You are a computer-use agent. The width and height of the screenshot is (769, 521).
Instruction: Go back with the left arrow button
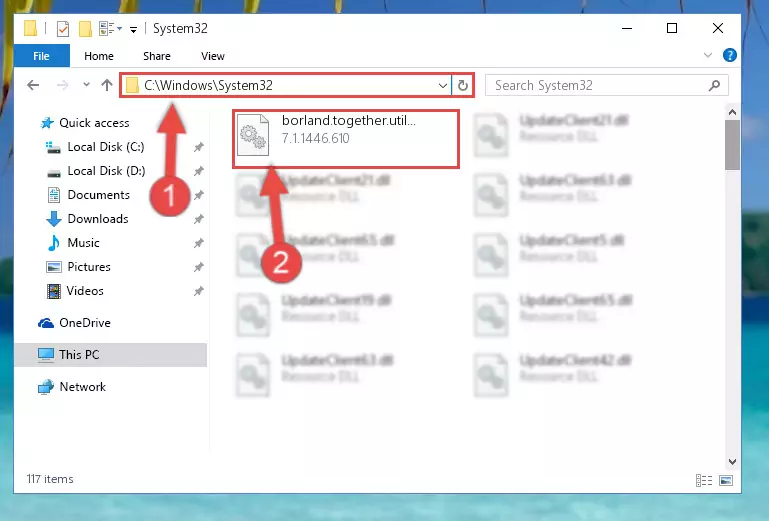(x=33, y=85)
